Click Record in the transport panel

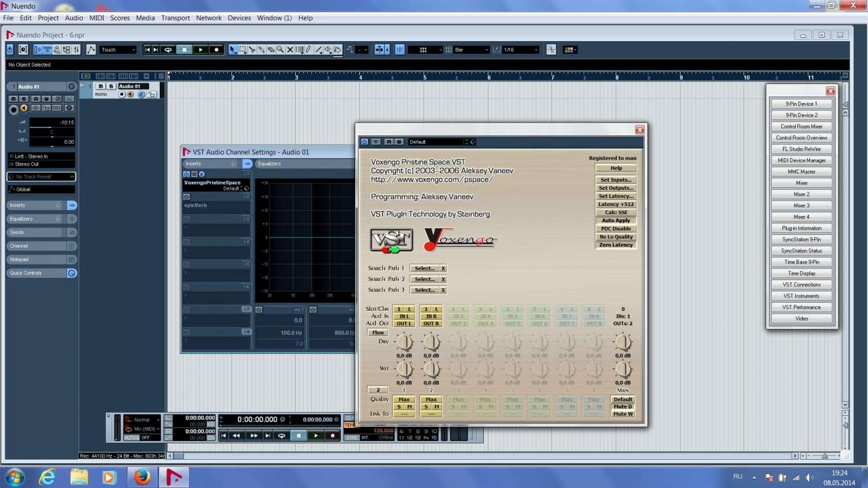332,435
